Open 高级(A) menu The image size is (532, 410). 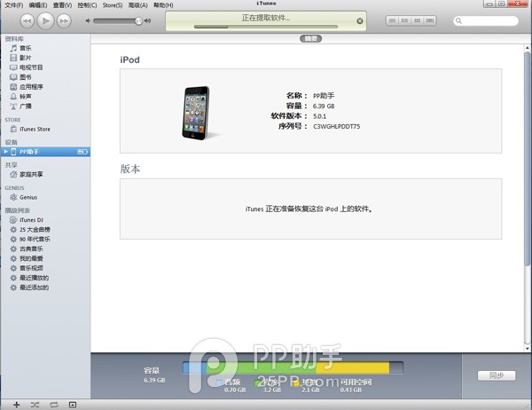pyautogui.click(x=138, y=5)
